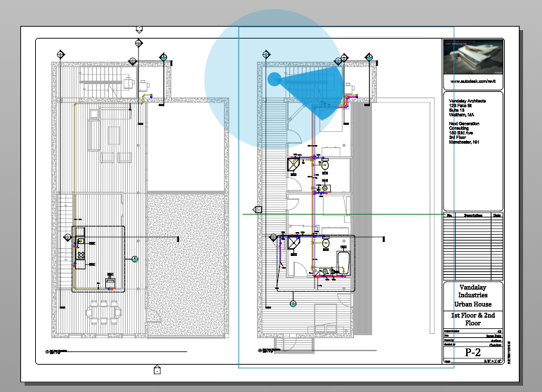Select the dining table with chairs
The image size is (542, 392).
click(104, 313)
